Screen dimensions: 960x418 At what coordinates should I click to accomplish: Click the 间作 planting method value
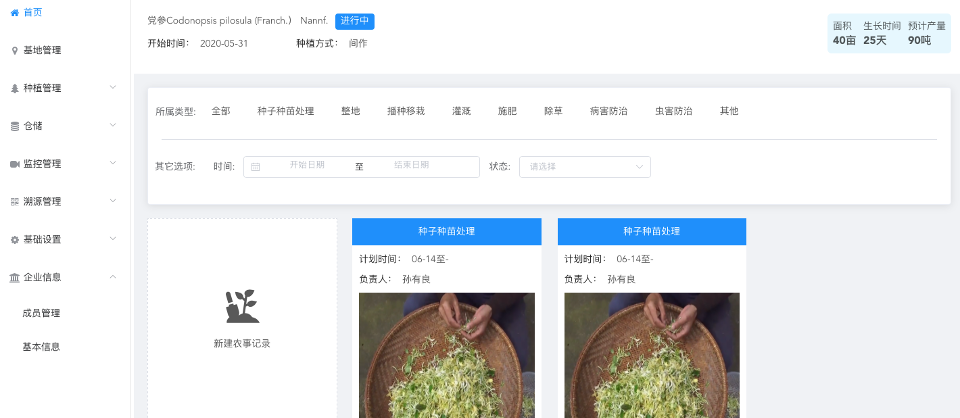click(x=358, y=44)
